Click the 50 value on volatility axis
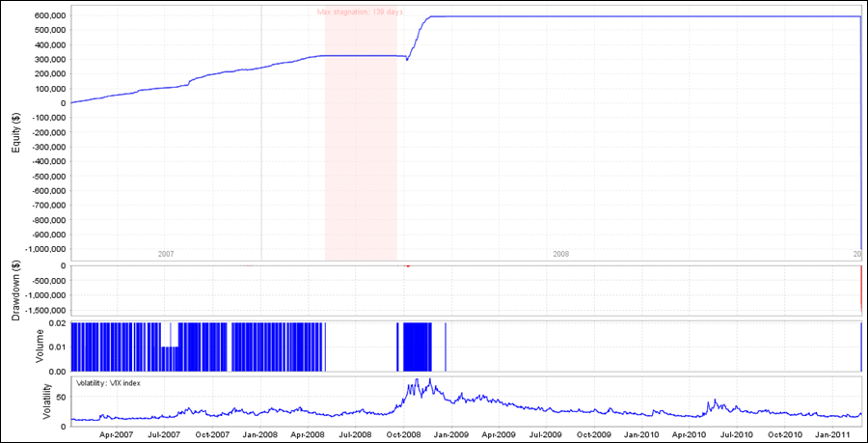Viewport: 868px width, 443px height. point(61,397)
